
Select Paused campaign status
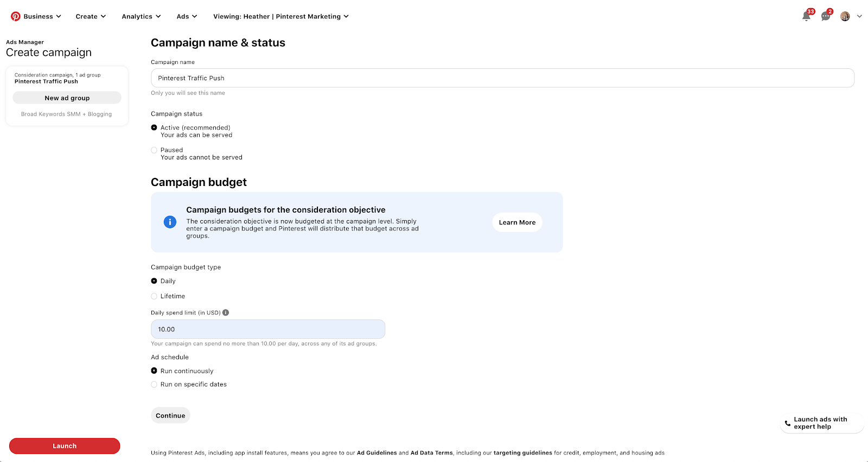point(154,150)
